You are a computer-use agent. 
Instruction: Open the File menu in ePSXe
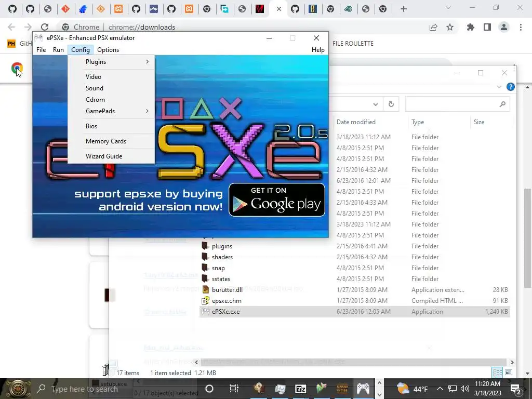click(x=41, y=50)
